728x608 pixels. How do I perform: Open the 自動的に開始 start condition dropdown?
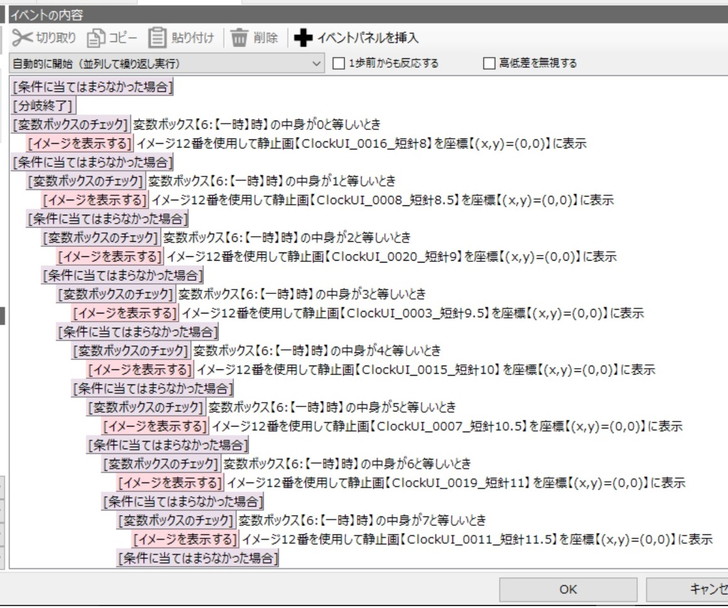coord(167,63)
